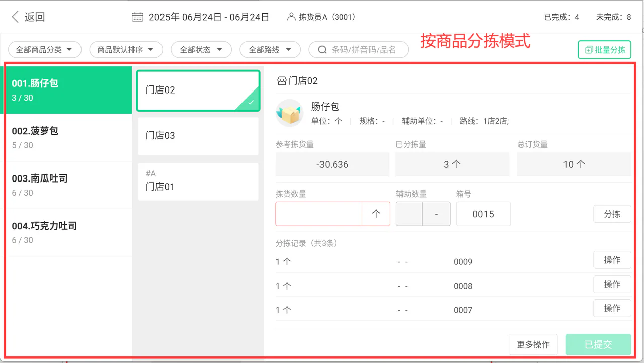Select store card 门店03
The width and height of the screenshot is (644, 363).
pyautogui.click(x=198, y=136)
